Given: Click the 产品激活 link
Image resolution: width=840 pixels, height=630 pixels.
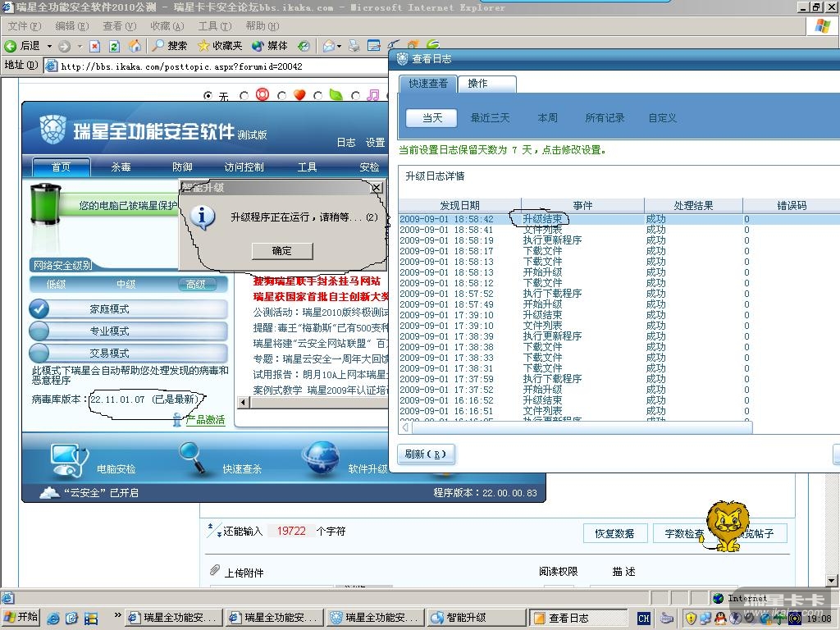Looking at the screenshot, I should [x=205, y=420].
